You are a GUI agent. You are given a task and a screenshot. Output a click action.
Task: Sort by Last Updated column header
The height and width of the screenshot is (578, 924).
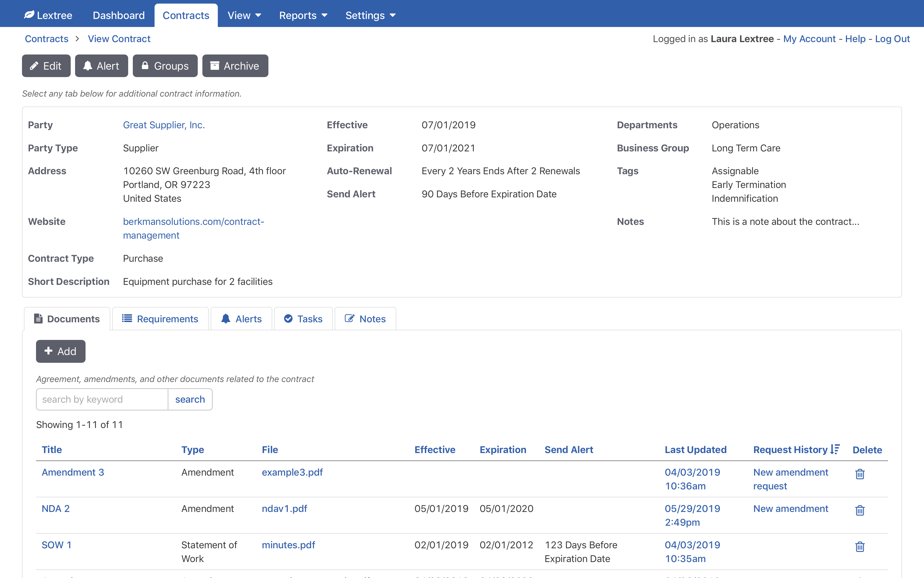pyautogui.click(x=695, y=449)
